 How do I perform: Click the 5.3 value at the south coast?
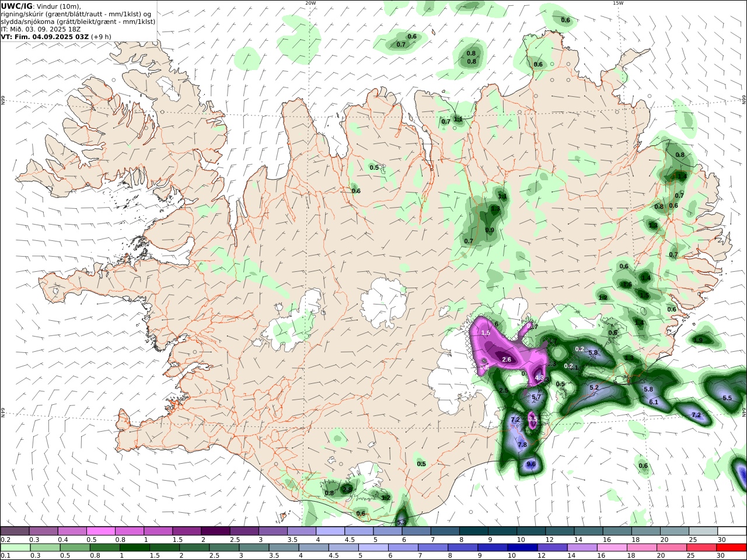pos(402,522)
